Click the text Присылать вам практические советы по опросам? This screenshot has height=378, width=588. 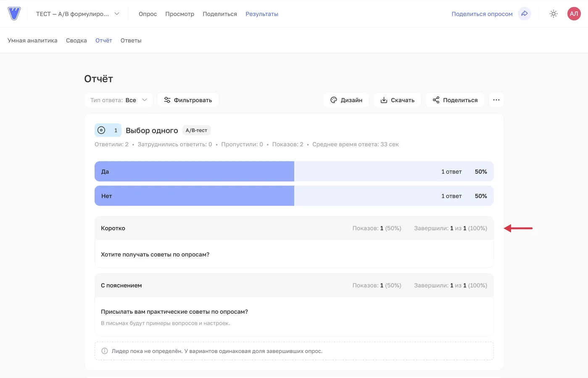pos(174,312)
